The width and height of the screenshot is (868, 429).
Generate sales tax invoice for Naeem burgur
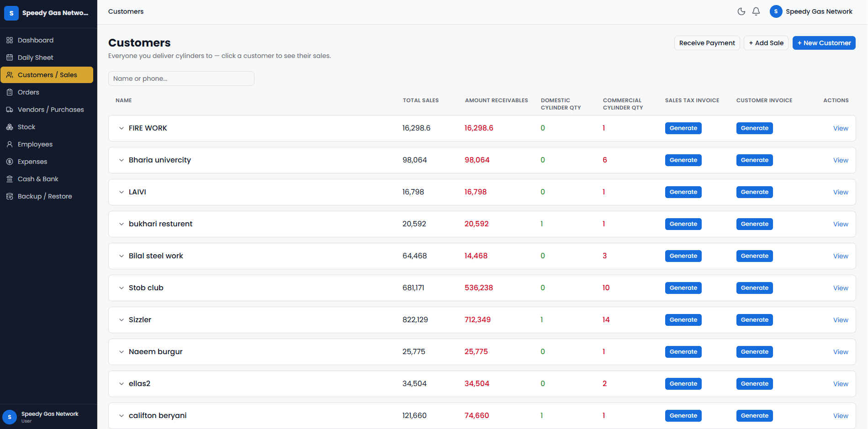click(x=683, y=352)
